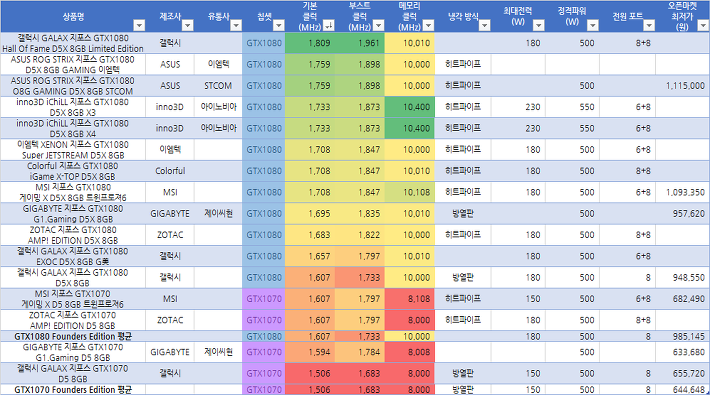The height and width of the screenshot is (395, 710).
Task: Select base clock cell 1,683
Action: pyautogui.click(x=310, y=235)
